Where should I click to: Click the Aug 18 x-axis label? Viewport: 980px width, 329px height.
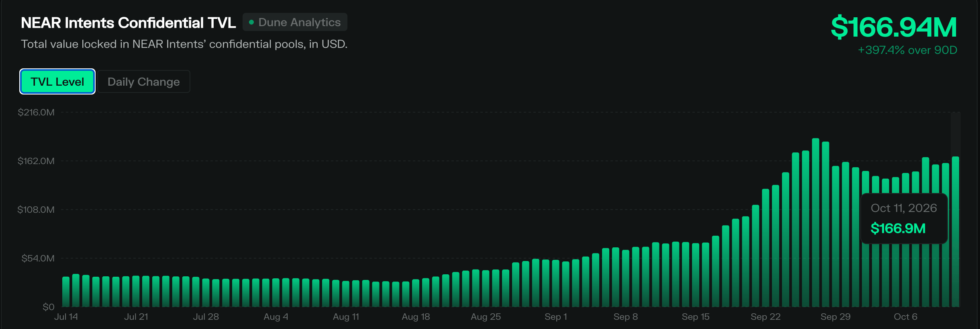pos(416,317)
